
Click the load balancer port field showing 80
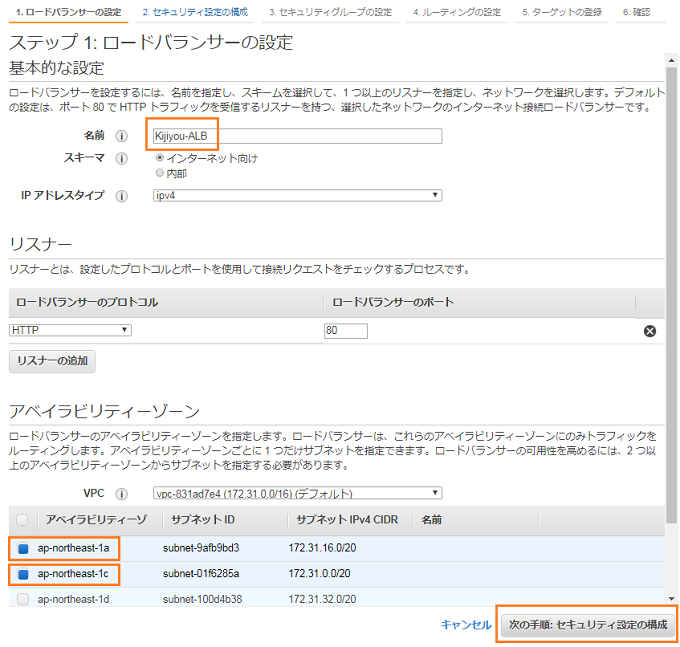pyautogui.click(x=346, y=331)
